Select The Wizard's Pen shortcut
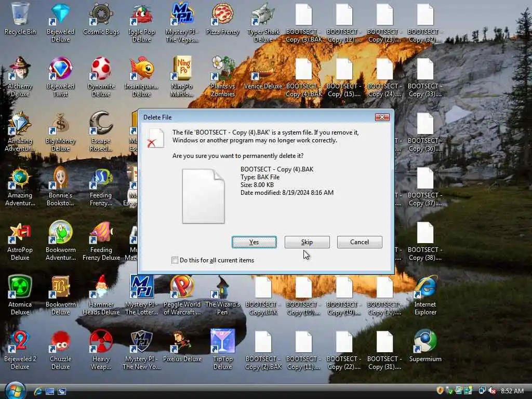 [222, 295]
